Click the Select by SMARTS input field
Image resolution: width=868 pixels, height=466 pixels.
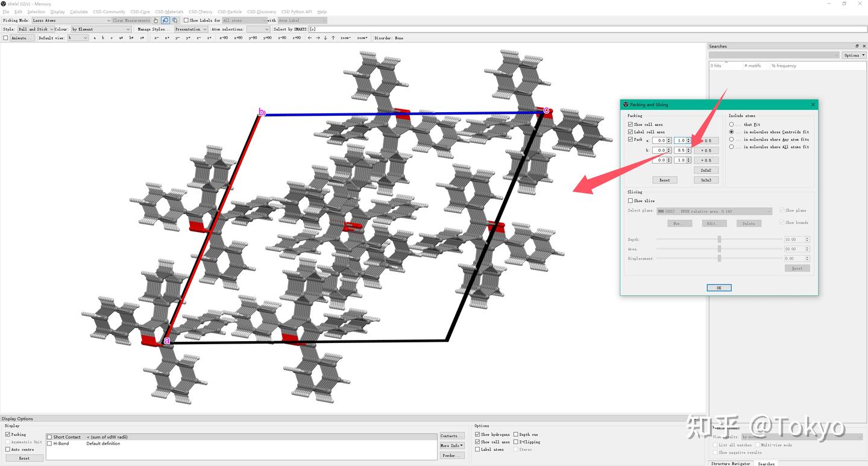tap(588, 29)
